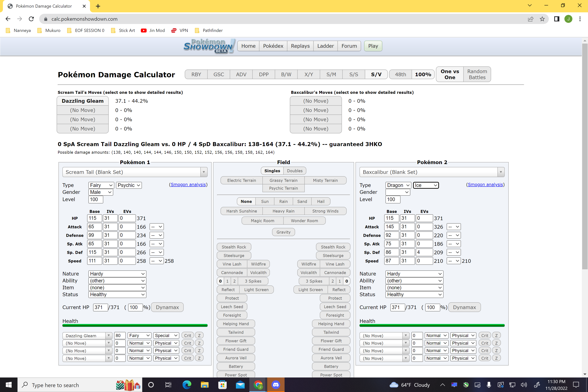588x392 pixels.
Task: Select the Doubles battle format
Action: (295, 171)
